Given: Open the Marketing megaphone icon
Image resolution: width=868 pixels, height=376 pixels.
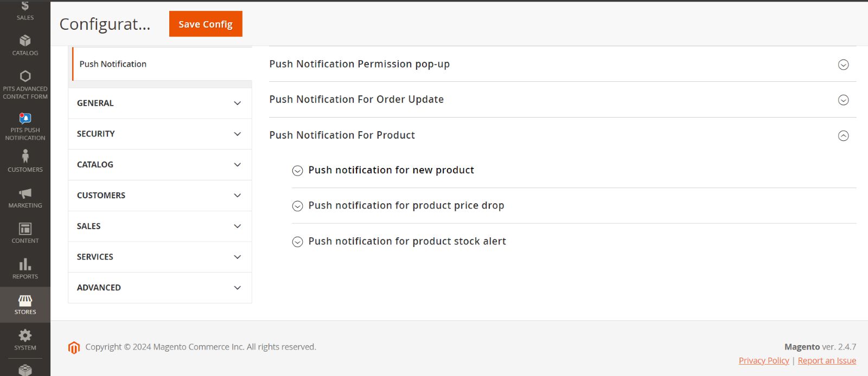Looking at the screenshot, I should [x=25, y=193].
